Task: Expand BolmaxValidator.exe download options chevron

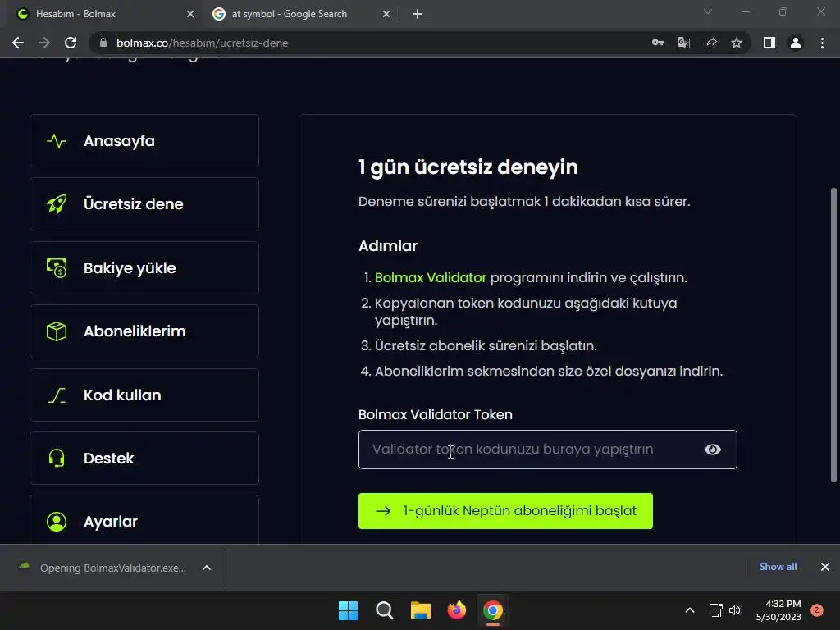Action: pos(207,568)
